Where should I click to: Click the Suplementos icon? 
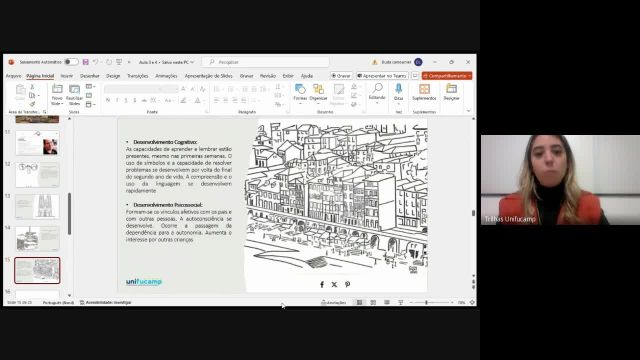[424, 89]
